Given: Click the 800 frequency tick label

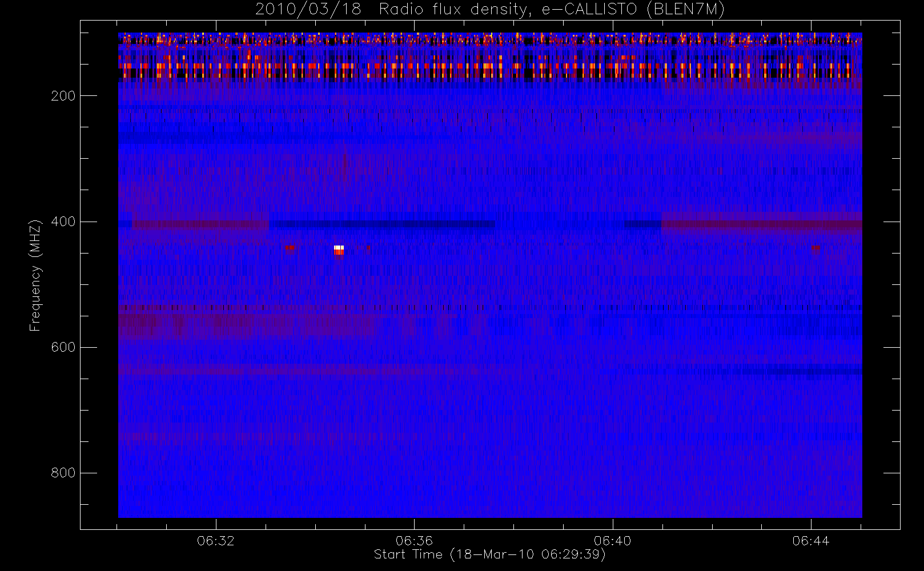Looking at the screenshot, I should click(x=63, y=473).
